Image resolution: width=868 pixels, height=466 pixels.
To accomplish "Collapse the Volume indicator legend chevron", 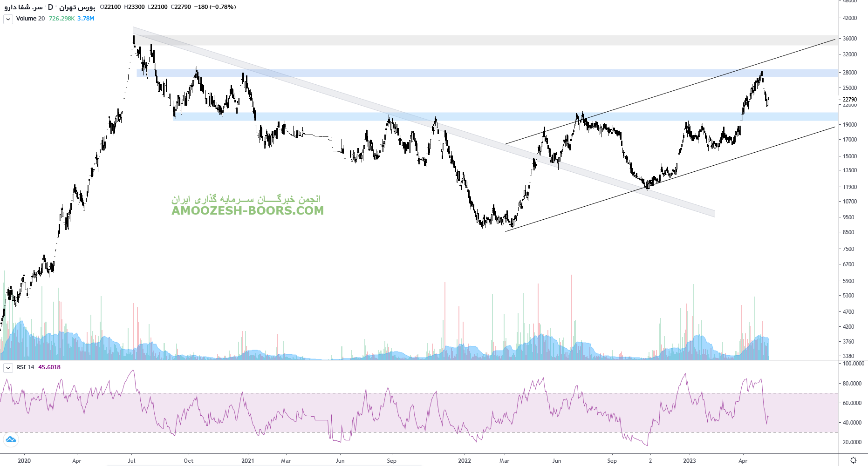I will point(8,19).
